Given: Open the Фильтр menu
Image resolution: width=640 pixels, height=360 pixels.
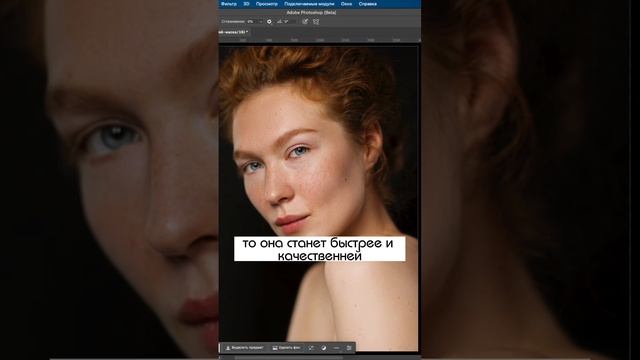Looking at the screenshot, I should (229, 4).
